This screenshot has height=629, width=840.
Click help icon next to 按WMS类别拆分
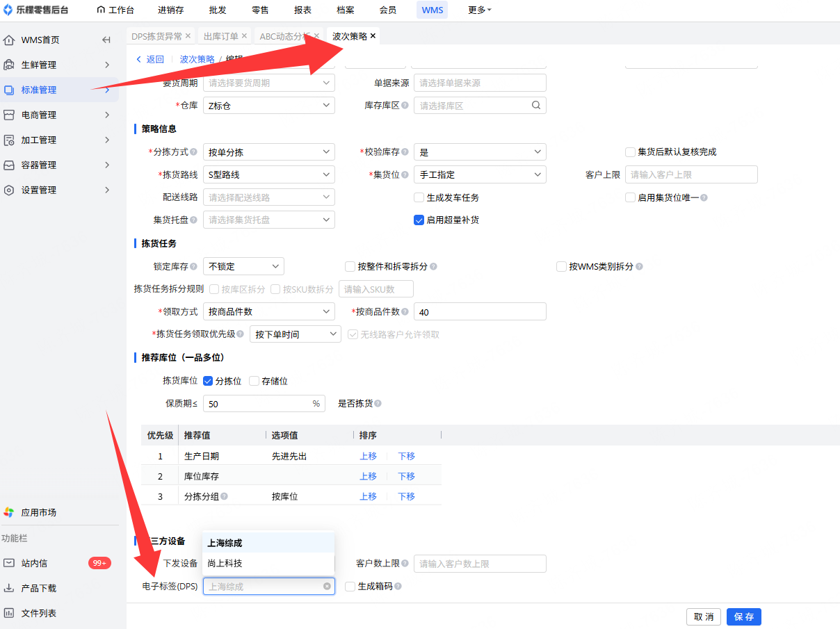(x=639, y=266)
